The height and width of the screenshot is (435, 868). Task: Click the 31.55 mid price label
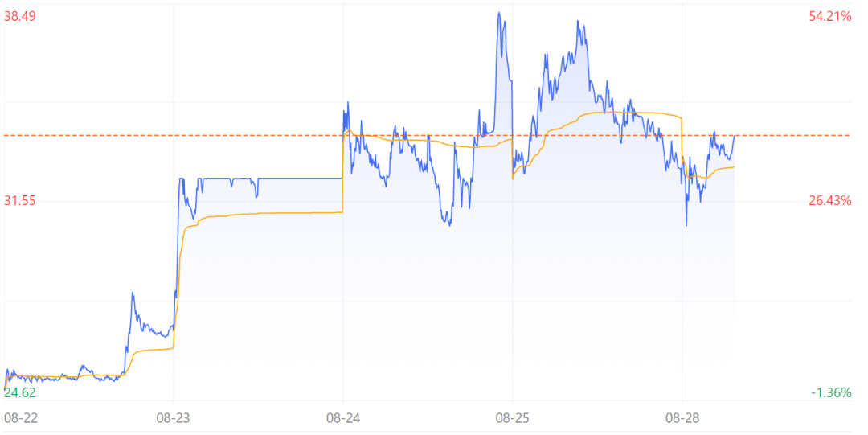pos(20,200)
